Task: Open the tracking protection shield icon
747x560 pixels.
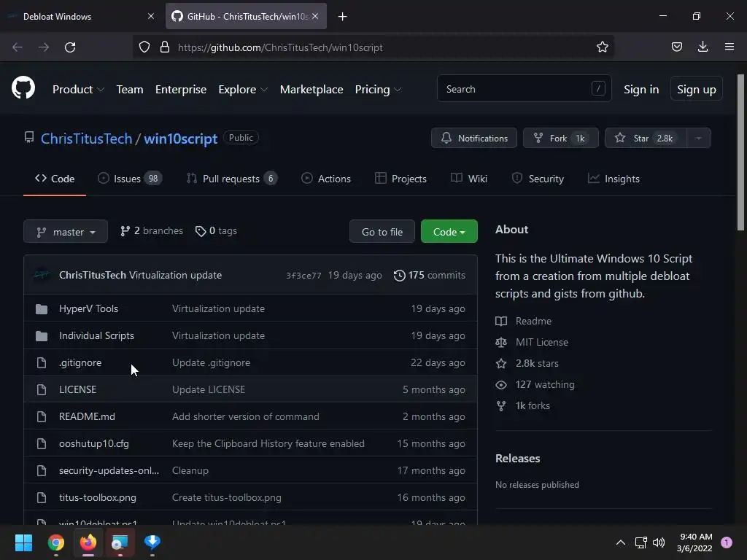Action: coord(144,47)
